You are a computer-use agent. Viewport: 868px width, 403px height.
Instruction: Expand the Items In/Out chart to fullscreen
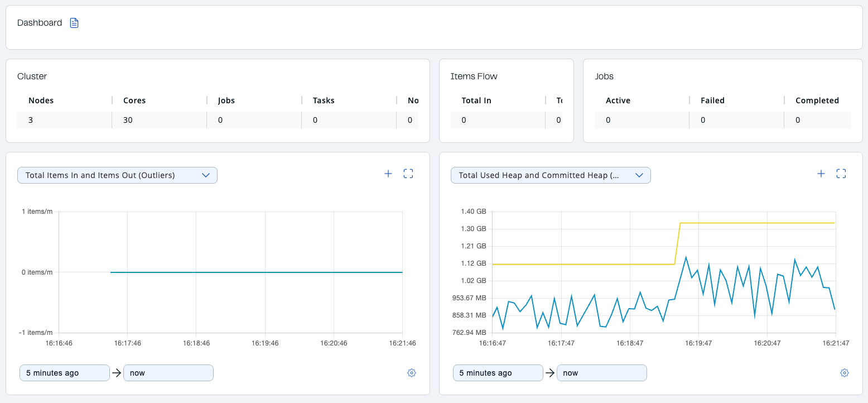click(x=408, y=174)
